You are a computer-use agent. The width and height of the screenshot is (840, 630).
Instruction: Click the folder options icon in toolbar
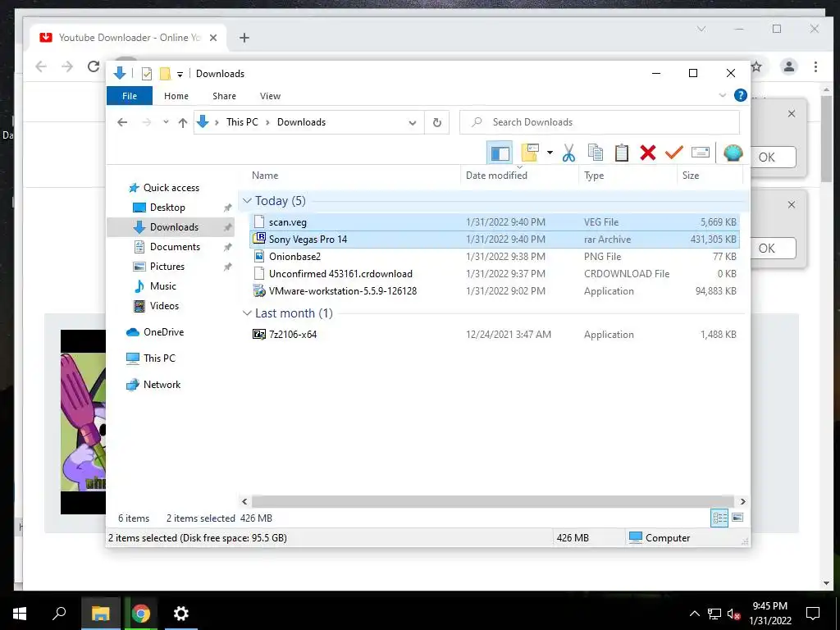(x=530, y=153)
